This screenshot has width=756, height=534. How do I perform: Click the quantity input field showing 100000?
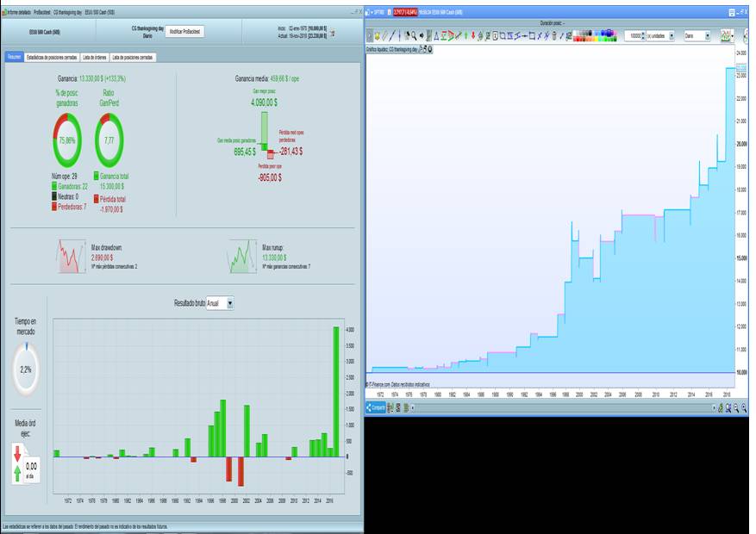tap(634, 36)
